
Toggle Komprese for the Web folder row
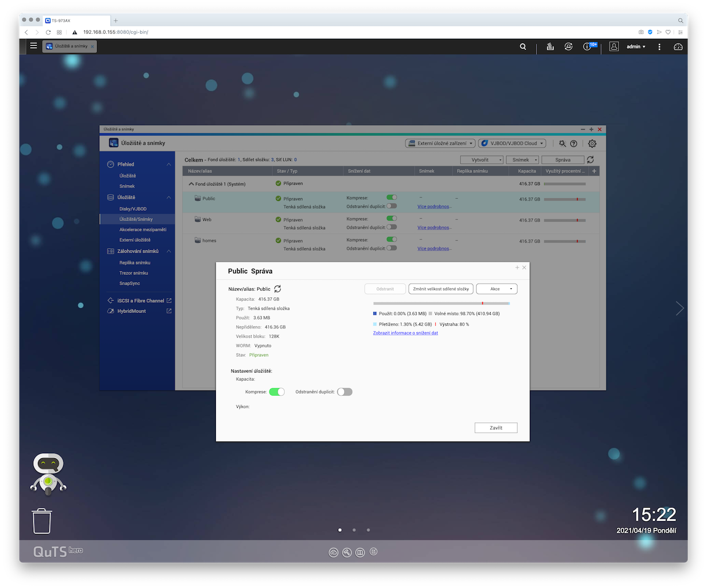[392, 219]
